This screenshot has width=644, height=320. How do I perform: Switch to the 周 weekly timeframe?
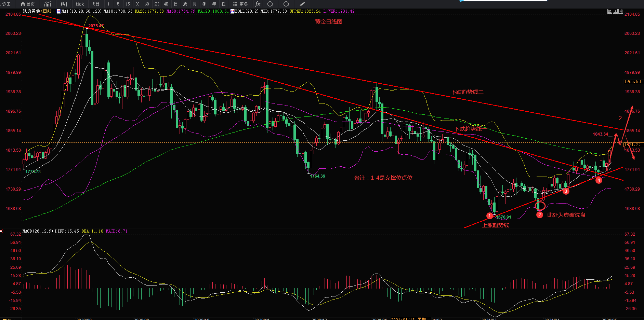pyautogui.click(x=185, y=4)
